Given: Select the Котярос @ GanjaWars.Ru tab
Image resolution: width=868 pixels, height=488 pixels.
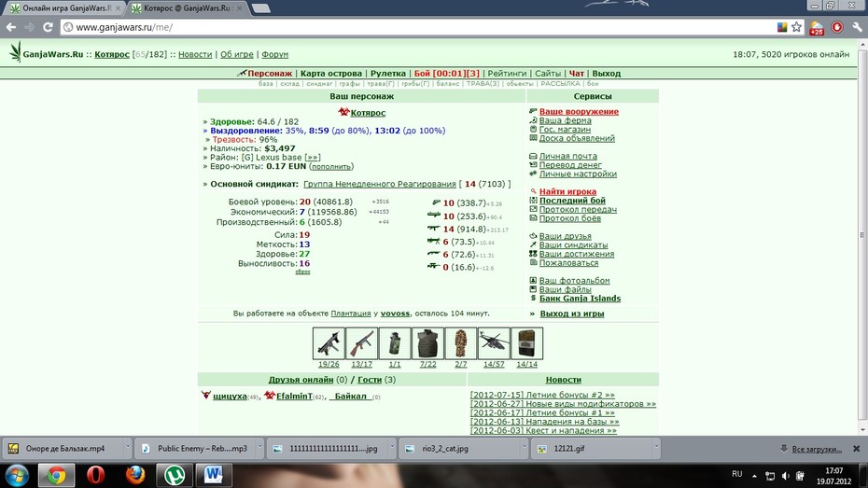Looking at the screenshot, I should [187, 8].
